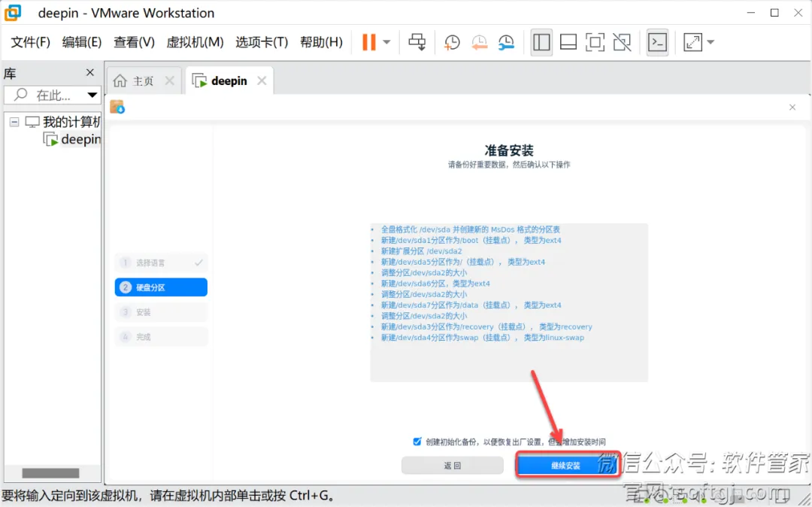Click the 全盘格式化 /dev/sda operation line

click(470, 229)
